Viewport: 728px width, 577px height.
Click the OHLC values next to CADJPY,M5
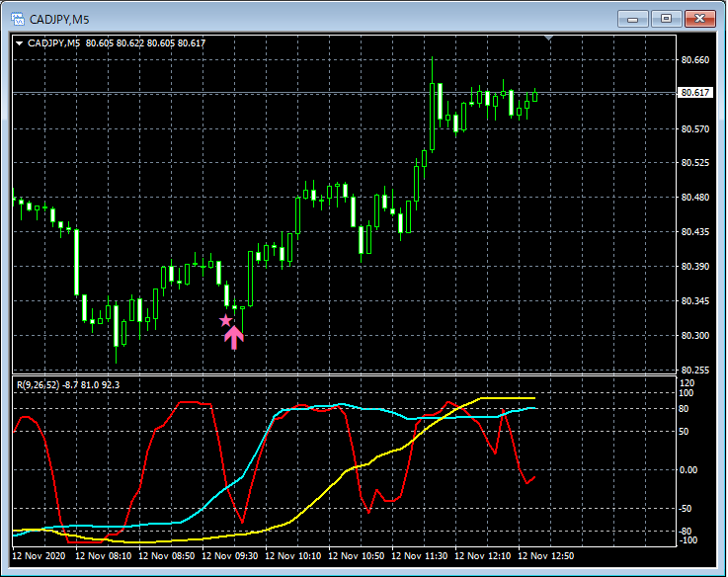(x=145, y=43)
